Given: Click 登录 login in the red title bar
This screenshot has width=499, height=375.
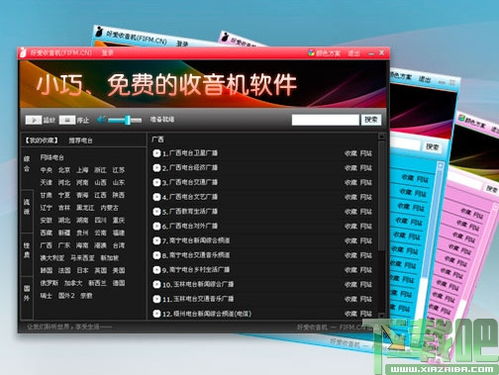Looking at the screenshot, I should point(107,53).
